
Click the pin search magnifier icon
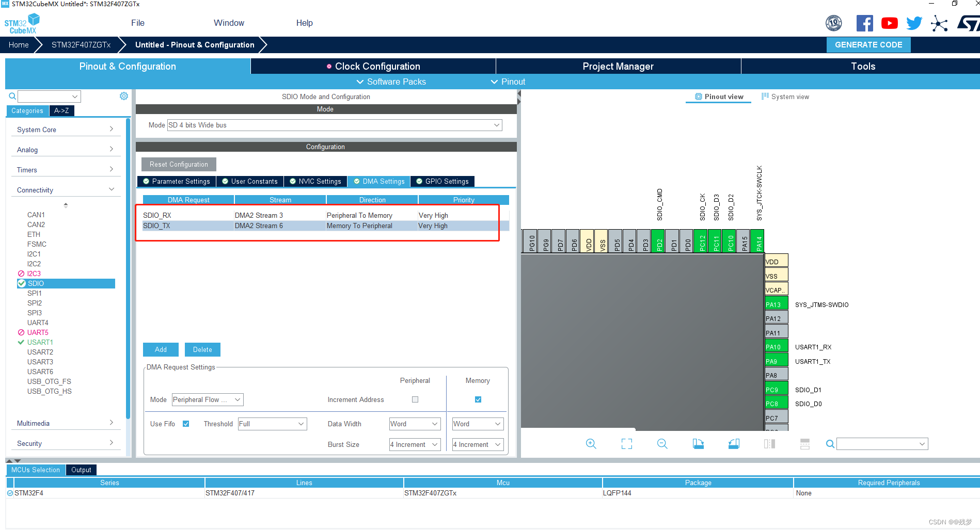pos(830,444)
